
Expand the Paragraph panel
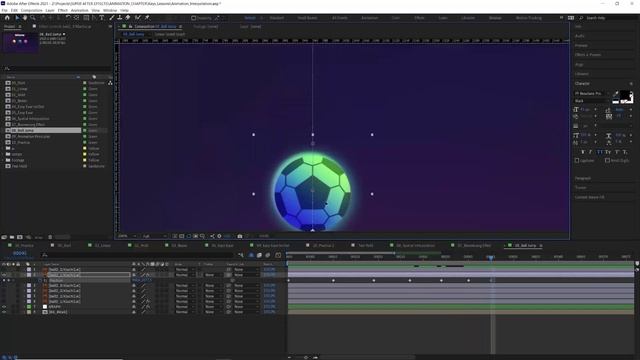coord(583,178)
